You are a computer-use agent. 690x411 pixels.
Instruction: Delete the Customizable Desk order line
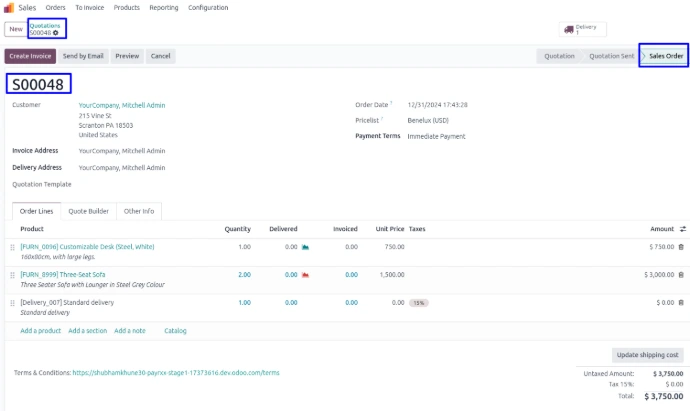pyautogui.click(x=681, y=246)
